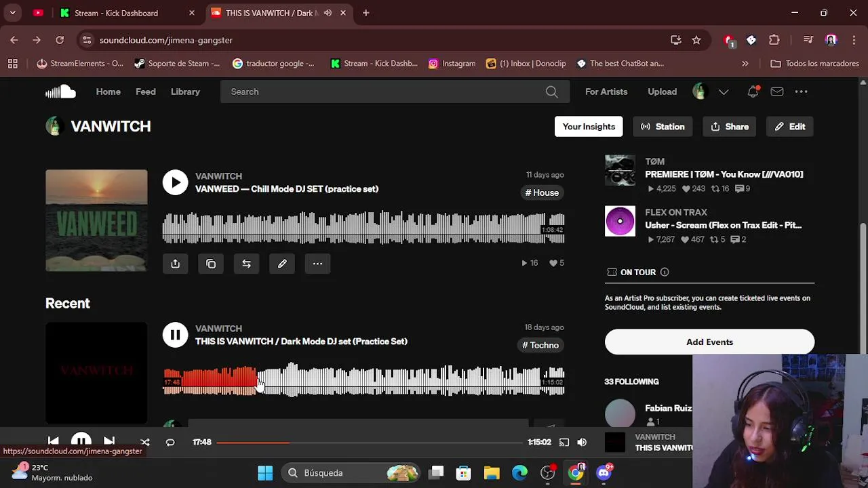Image resolution: width=868 pixels, height=488 pixels.
Task: Click the Techno tag
Action: (541, 345)
